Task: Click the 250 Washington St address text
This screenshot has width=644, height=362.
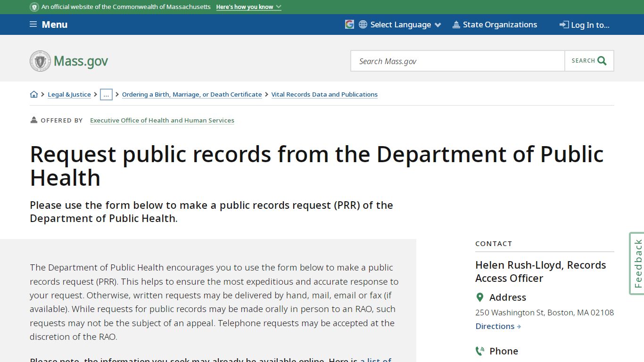Action: pos(545,313)
